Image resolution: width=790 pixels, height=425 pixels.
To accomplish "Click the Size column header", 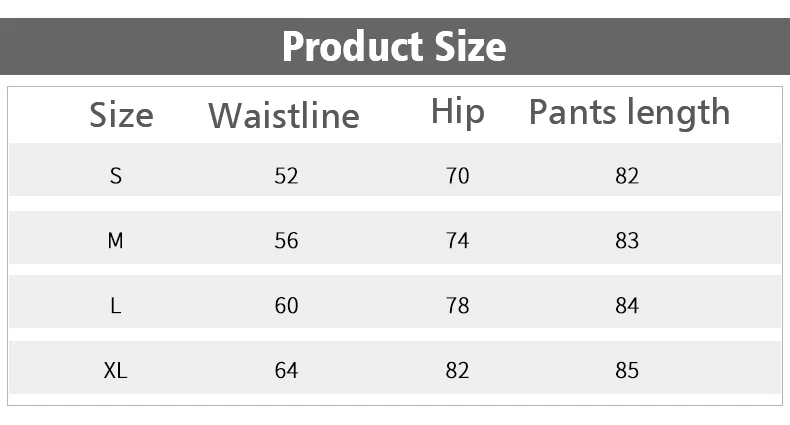I will coord(121,115).
